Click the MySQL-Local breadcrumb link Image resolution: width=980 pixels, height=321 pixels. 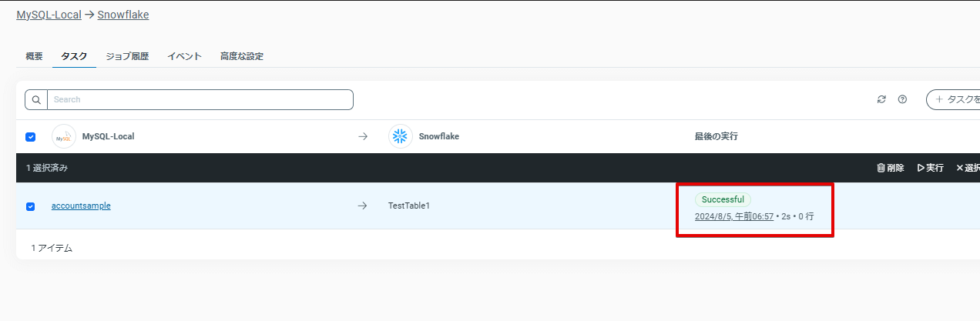tap(49, 15)
